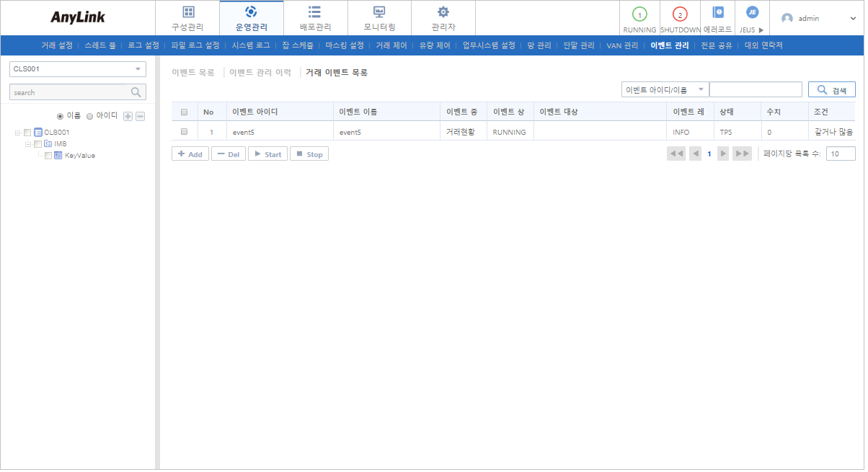Open the 모니터링 monitor icon
Screen dimensions: 868x472
379,12
